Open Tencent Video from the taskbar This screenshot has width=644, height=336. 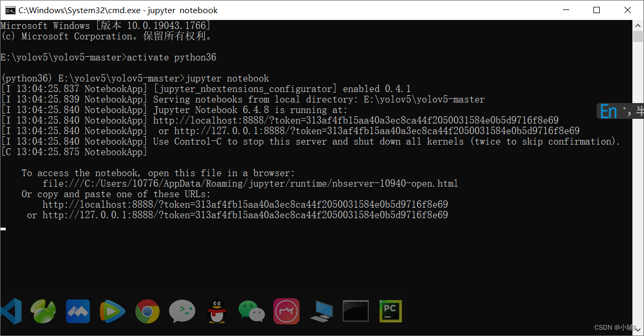coord(113,311)
